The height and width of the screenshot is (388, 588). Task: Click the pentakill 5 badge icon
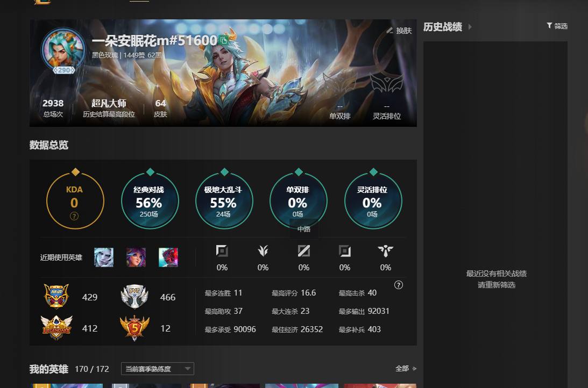(x=134, y=328)
